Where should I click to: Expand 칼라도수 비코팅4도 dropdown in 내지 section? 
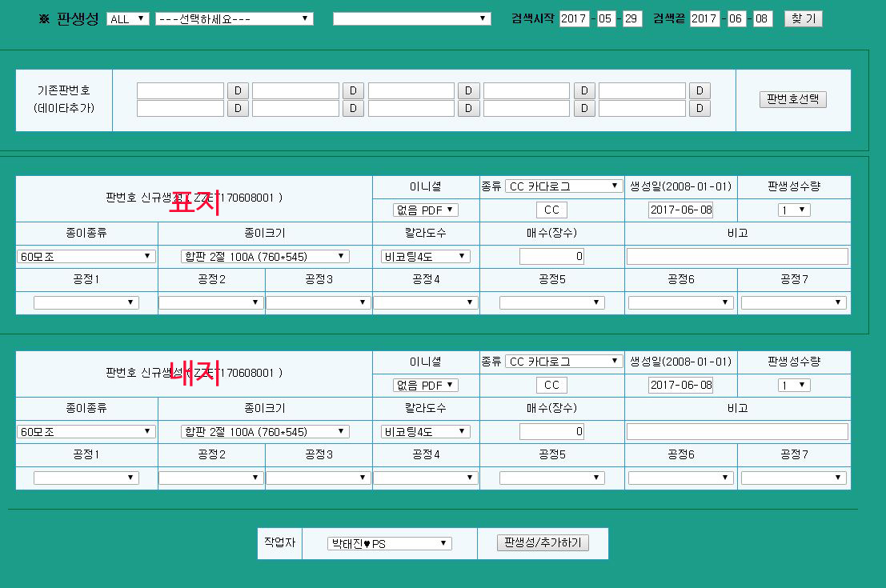[425, 431]
